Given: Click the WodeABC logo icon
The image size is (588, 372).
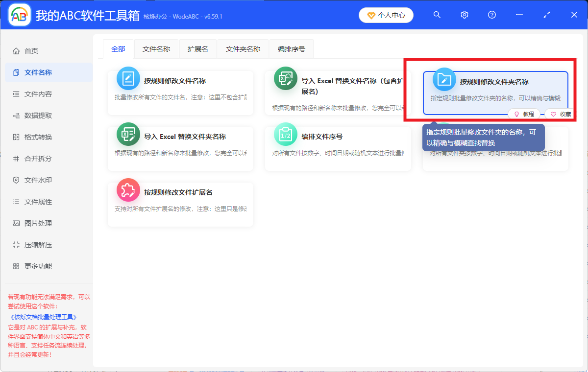Looking at the screenshot, I should 19,14.
